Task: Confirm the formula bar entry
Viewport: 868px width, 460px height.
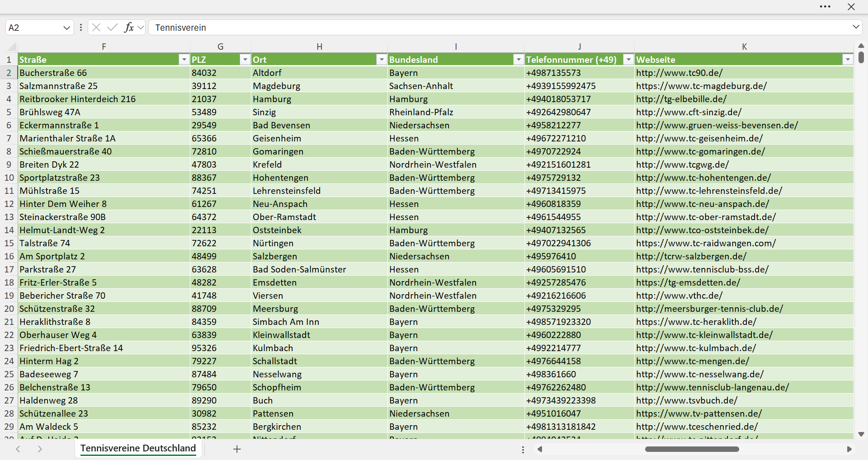Action: click(113, 28)
